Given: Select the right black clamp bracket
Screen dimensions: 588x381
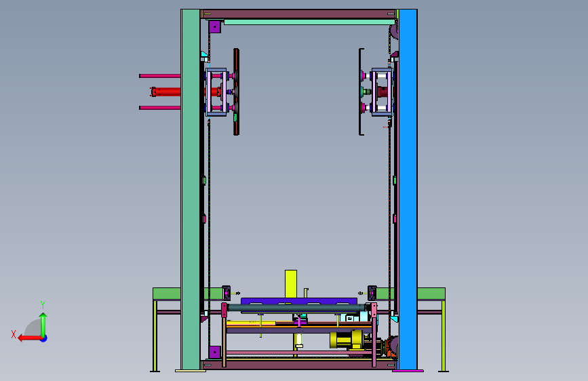Looking at the screenshot, I should 361,92.
